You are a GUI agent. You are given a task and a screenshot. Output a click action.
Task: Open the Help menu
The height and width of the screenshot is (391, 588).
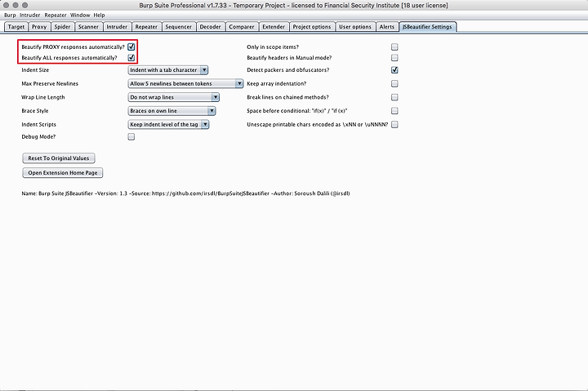tap(100, 15)
